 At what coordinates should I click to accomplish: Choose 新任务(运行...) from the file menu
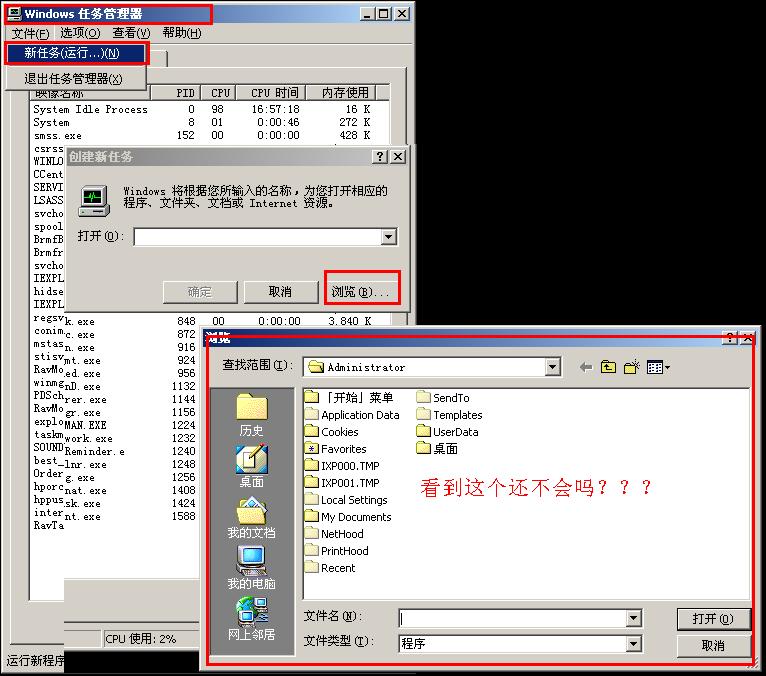pos(76,53)
